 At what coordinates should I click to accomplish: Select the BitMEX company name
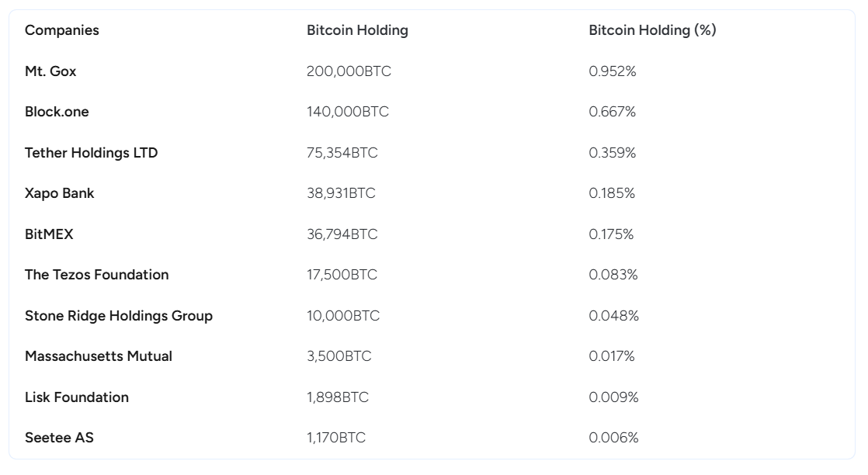pyautogui.click(x=49, y=234)
